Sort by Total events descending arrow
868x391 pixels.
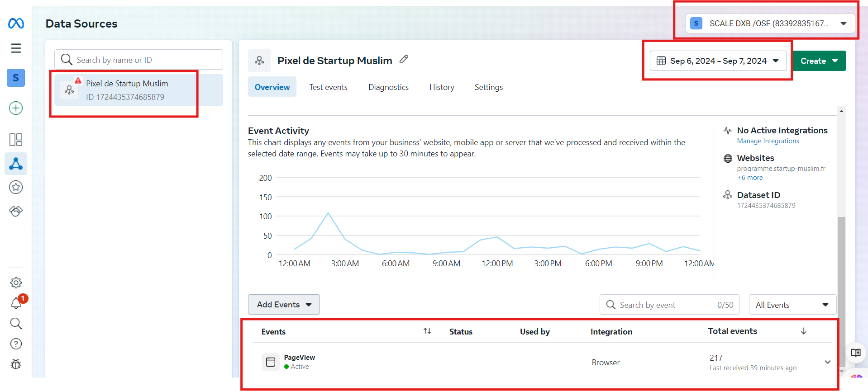pyautogui.click(x=803, y=331)
